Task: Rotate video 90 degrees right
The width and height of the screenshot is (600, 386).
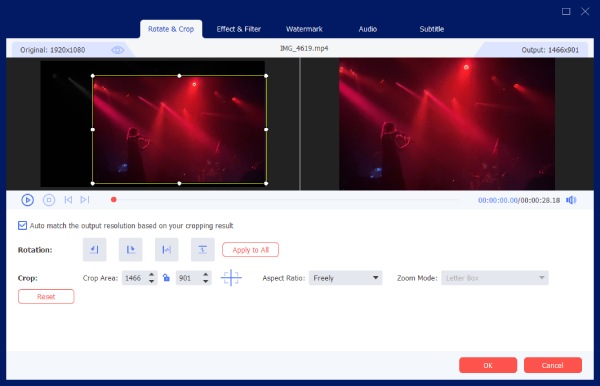Action: pos(130,250)
